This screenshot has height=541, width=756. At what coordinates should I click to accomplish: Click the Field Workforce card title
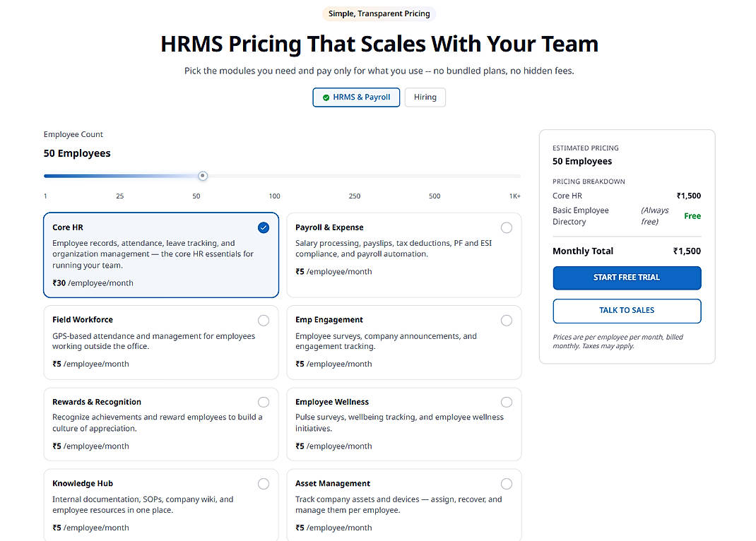pyautogui.click(x=83, y=320)
